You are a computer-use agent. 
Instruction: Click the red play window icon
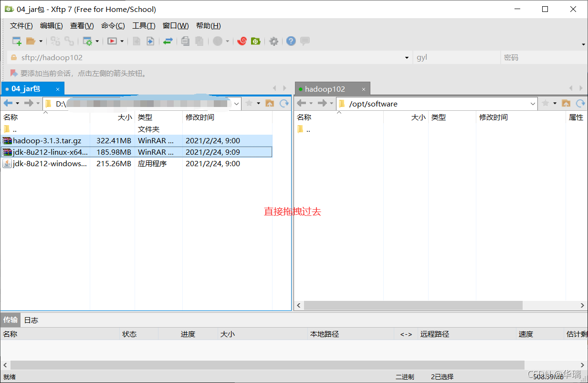coord(112,41)
